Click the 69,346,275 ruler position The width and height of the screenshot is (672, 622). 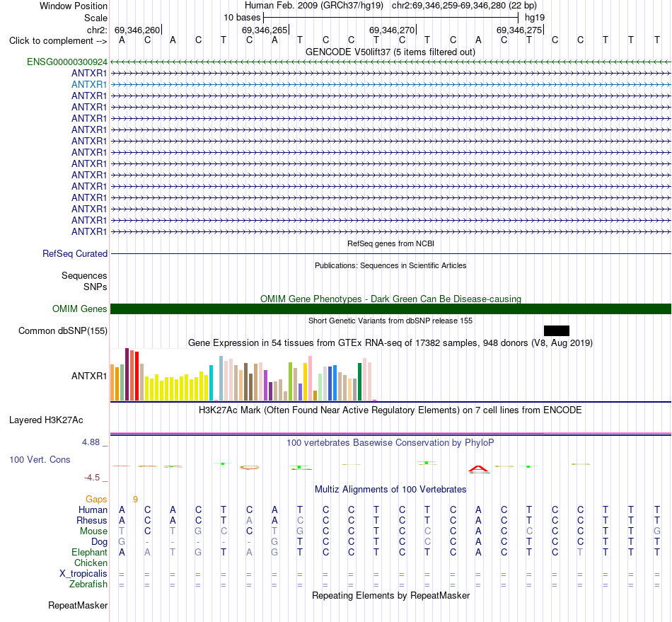pos(519,30)
